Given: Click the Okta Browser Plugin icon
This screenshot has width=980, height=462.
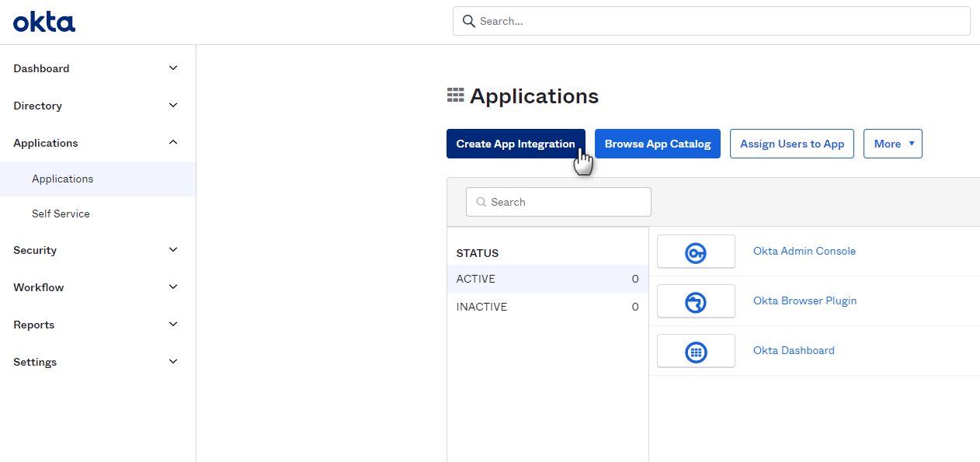Looking at the screenshot, I should tap(696, 301).
